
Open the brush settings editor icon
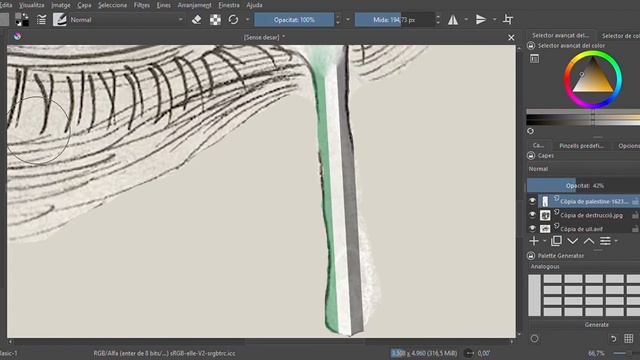pos(41,19)
